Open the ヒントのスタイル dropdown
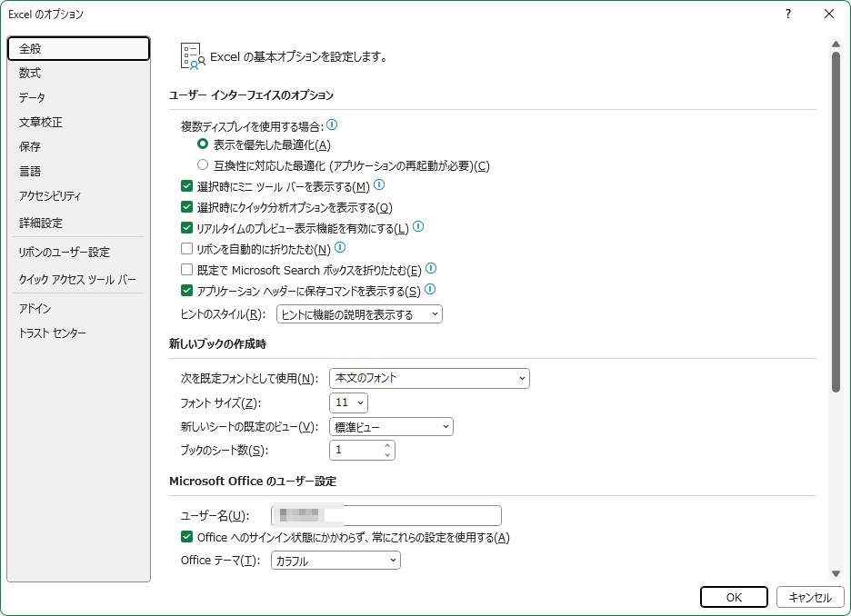The width and height of the screenshot is (851, 616). tap(358, 314)
